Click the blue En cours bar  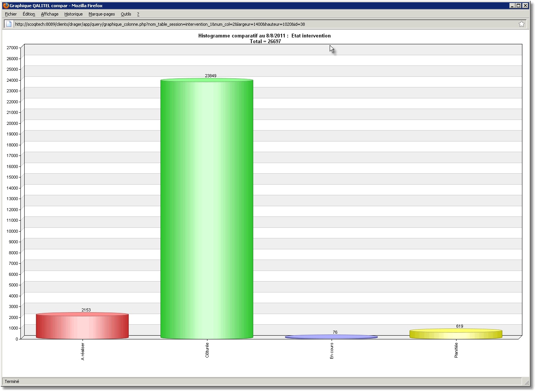coord(331,337)
